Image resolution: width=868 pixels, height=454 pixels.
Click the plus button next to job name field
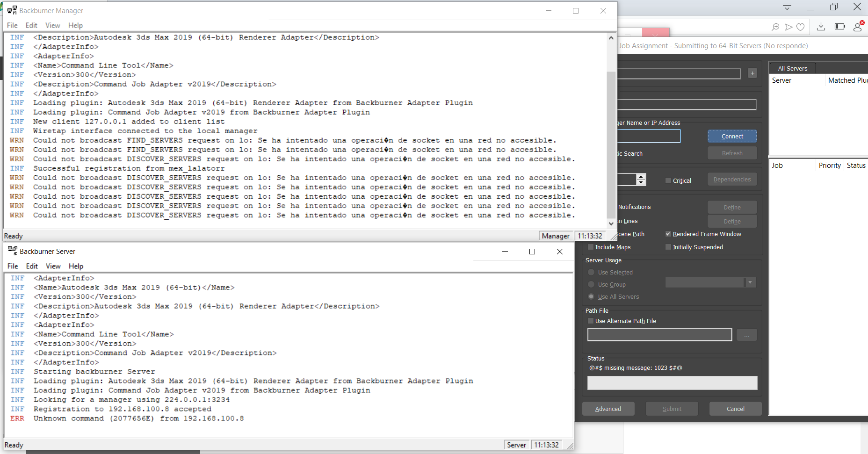click(752, 73)
